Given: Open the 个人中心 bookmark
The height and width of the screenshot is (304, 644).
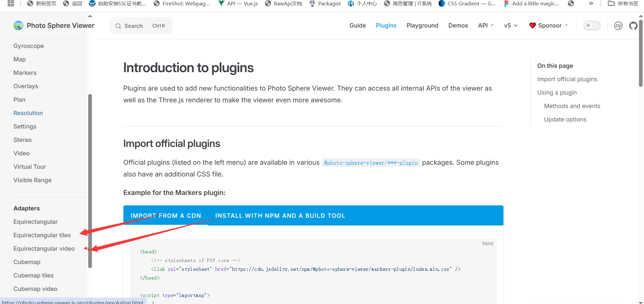Looking at the screenshot, I should pos(362,3).
